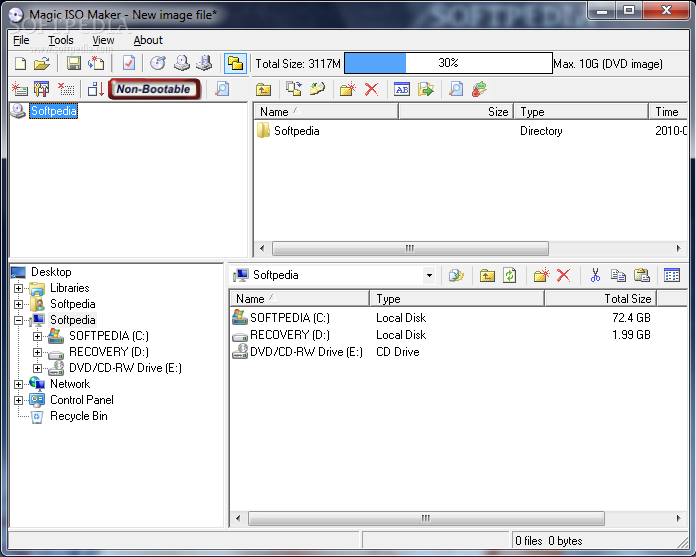Viewport: 696px width, 557px height.
Task: Sort image list by Size column
Action: click(x=456, y=112)
